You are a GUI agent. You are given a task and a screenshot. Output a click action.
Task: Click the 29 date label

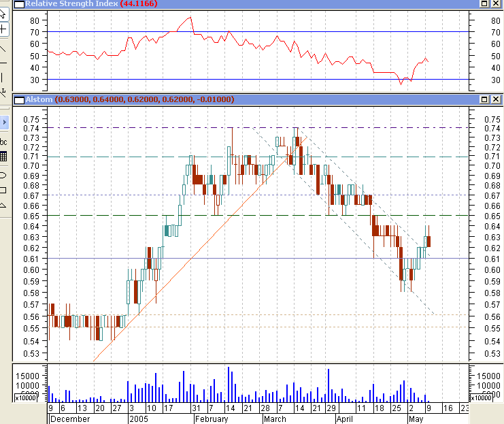pos(331,408)
